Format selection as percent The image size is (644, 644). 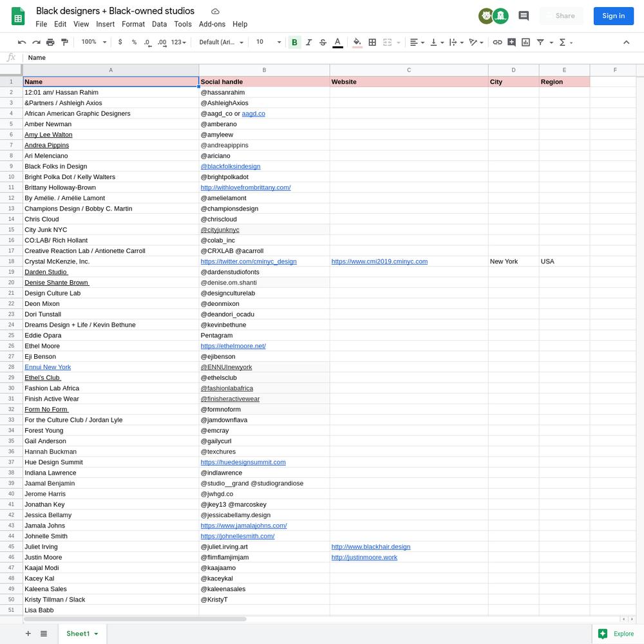click(x=134, y=43)
